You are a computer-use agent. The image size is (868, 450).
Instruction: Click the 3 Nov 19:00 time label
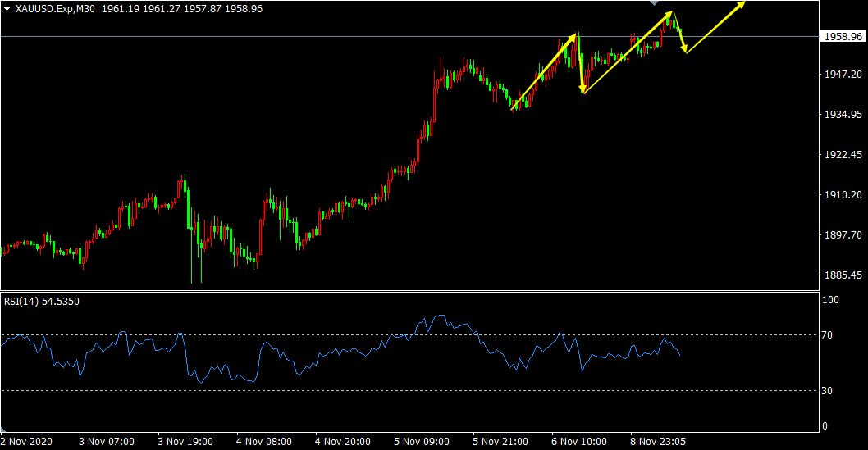pos(185,442)
